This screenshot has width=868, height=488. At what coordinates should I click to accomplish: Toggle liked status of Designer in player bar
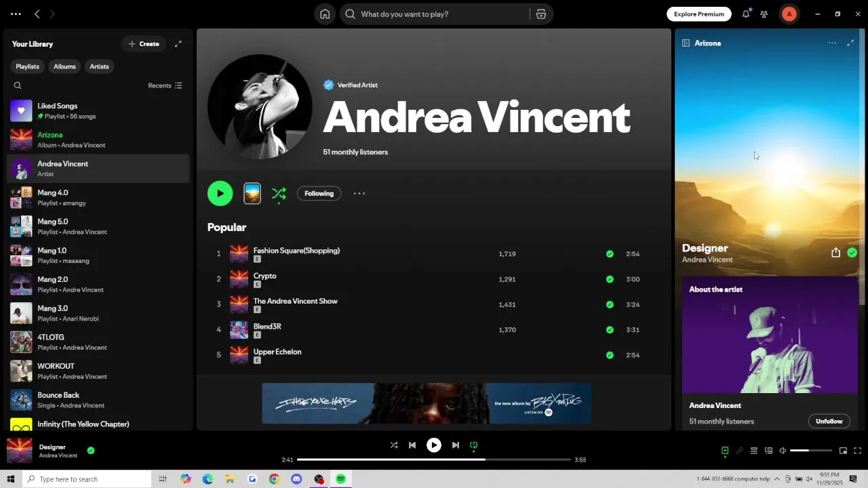pyautogui.click(x=91, y=450)
